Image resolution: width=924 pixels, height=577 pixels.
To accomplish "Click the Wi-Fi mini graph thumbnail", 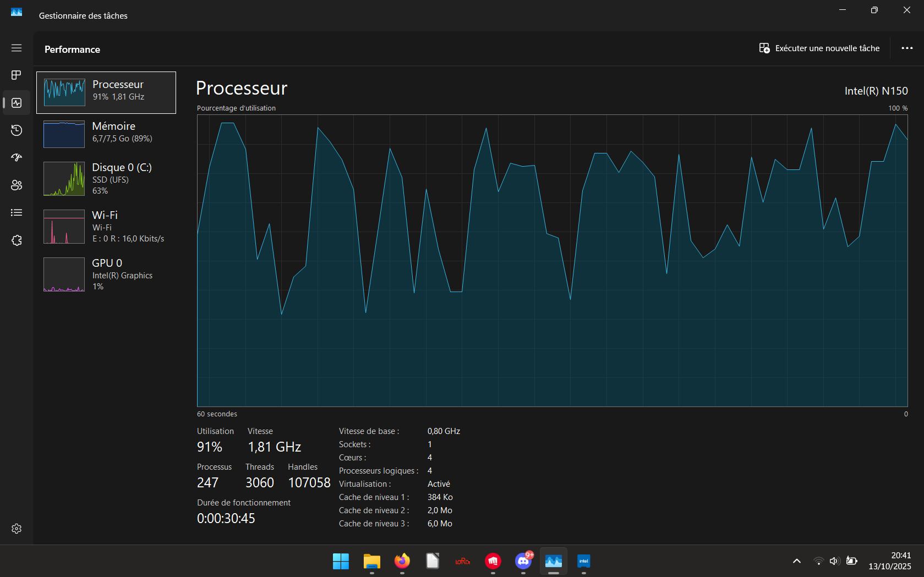I will 64,227.
